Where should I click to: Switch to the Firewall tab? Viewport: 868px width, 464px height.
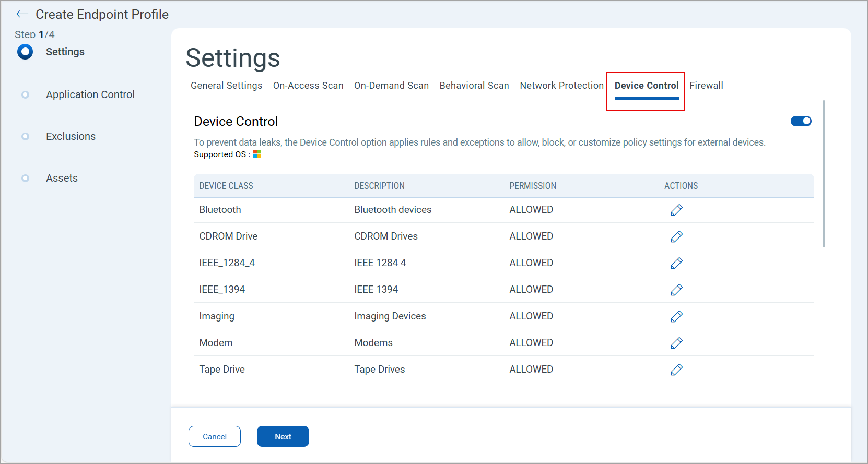tap(706, 86)
